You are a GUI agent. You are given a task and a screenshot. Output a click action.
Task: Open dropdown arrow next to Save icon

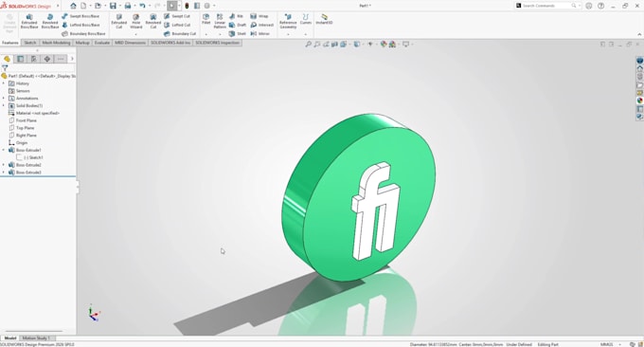119,6
